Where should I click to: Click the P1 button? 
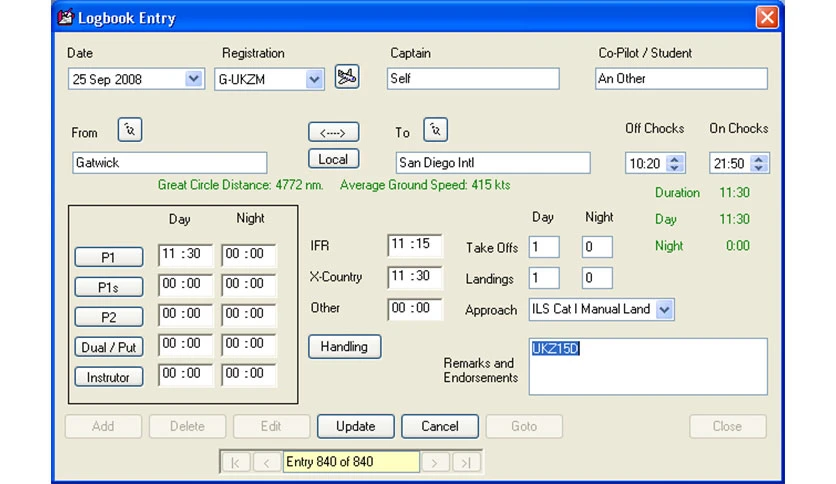tap(109, 257)
